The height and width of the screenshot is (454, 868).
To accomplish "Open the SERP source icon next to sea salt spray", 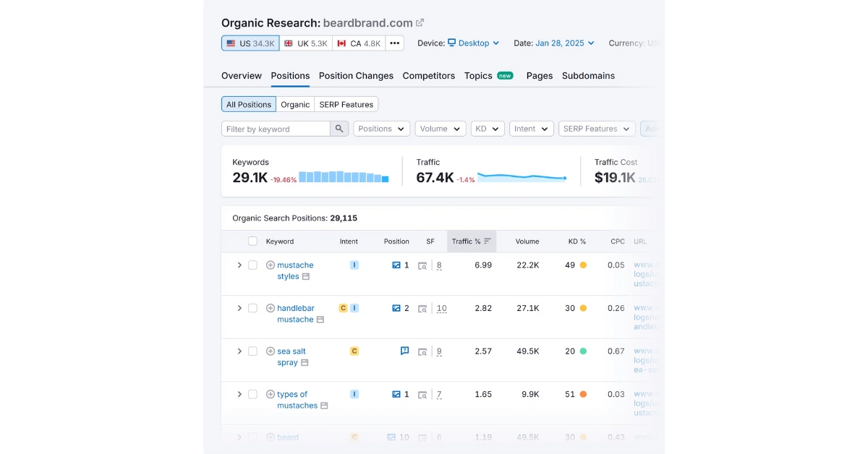I will [x=305, y=363].
